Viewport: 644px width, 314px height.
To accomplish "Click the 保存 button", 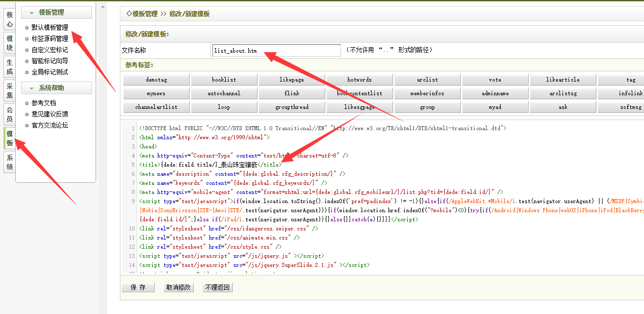I will click(138, 287).
